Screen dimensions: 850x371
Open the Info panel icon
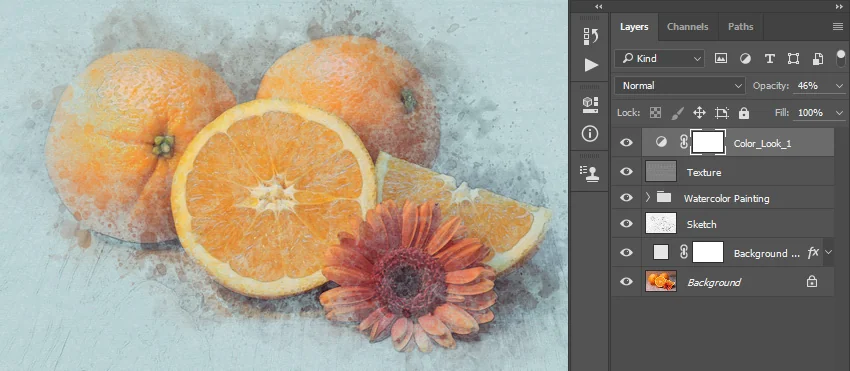pos(590,133)
